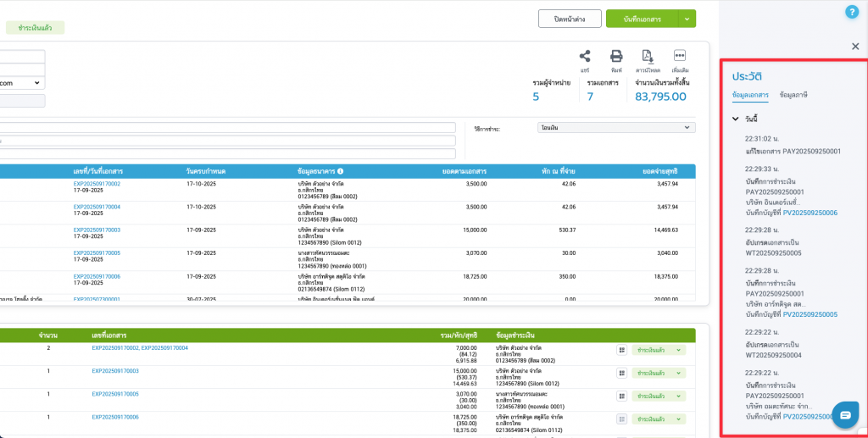Expand the arrow beside บันทึกเอกสาร button
Image resolution: width=868 pixels, height=438 pixels.
point(687,19)
